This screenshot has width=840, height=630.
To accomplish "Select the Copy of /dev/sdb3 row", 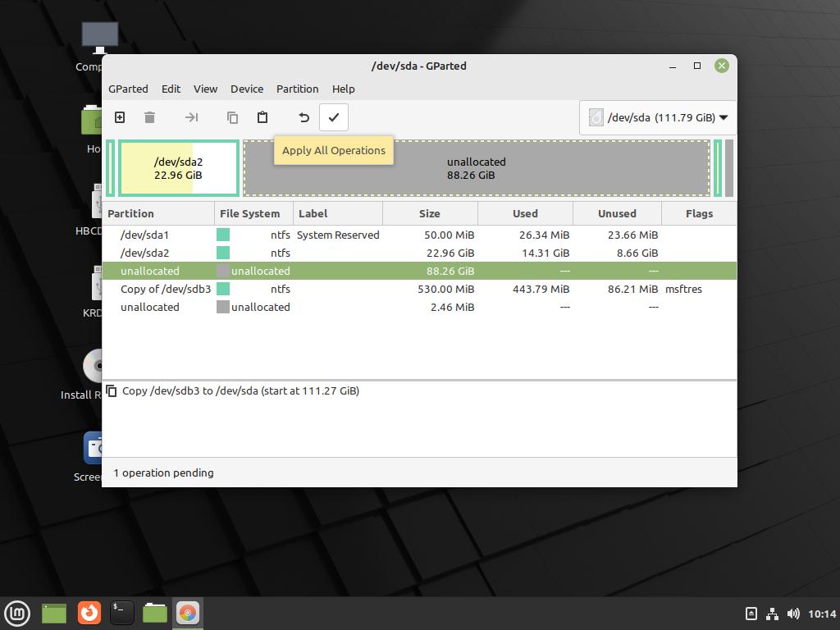I will (166, 289).
